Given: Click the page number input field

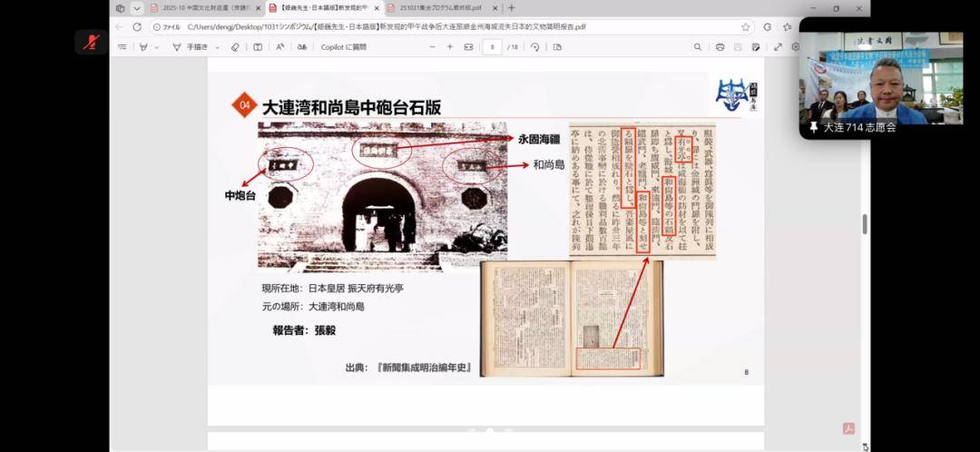Looking at the screenshot, I should 493,47.
